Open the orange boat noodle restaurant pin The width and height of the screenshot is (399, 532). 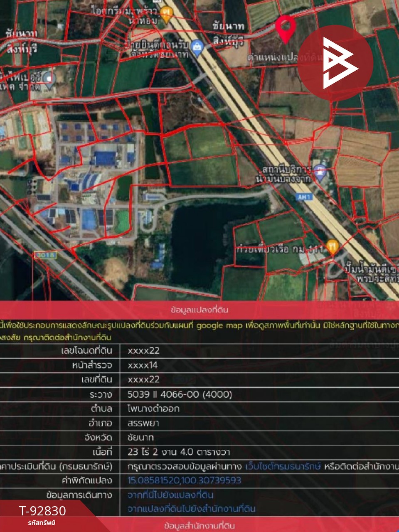pos(332,247)
